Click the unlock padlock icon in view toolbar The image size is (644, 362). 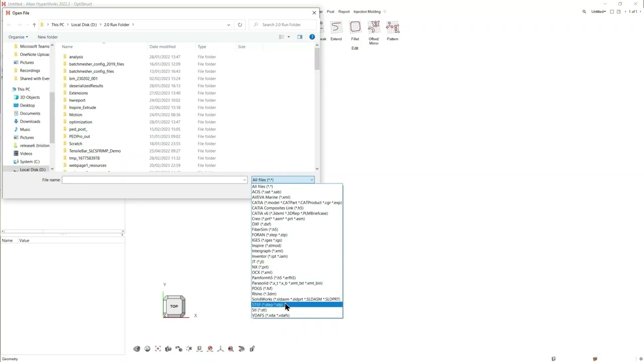(x=252, y=348)
